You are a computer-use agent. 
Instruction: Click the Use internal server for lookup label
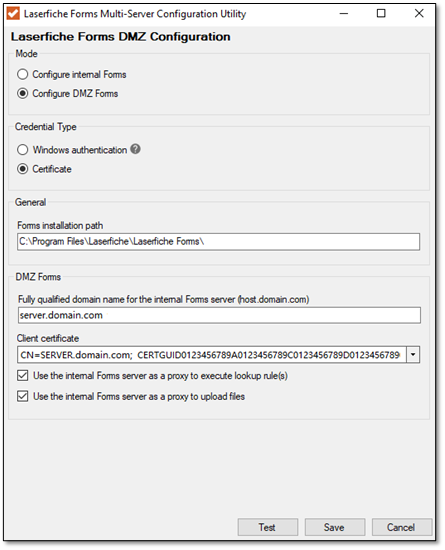(x=160, y=376)
